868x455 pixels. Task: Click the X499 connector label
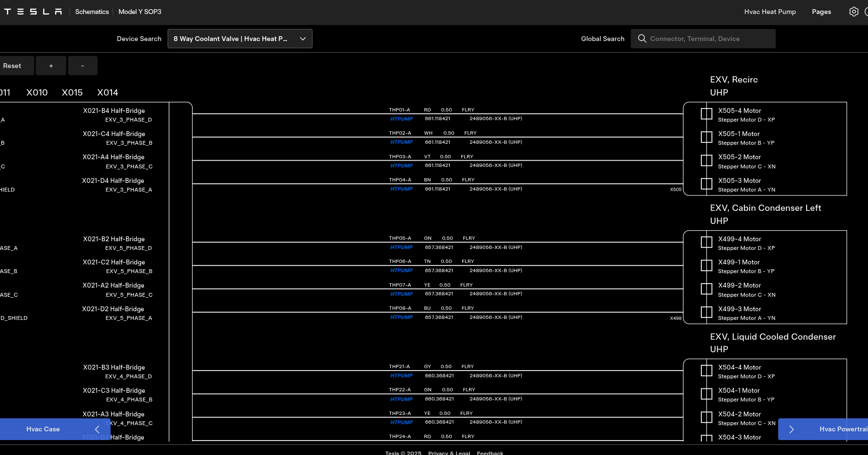tap(676, 318)
